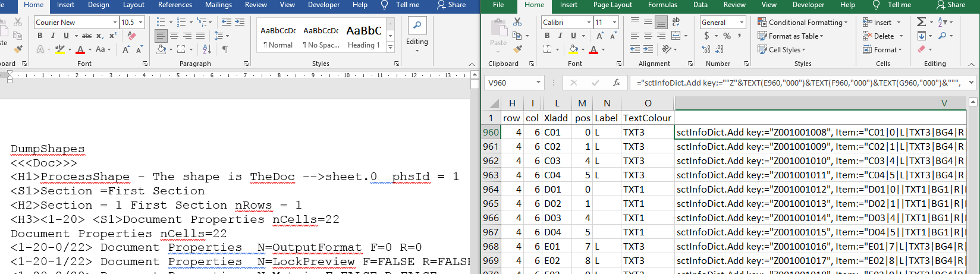Click Word's Clear All Formatting eraser icon
Screen dimensions: 980x274
pyautogui.click(x=132, y=36)
